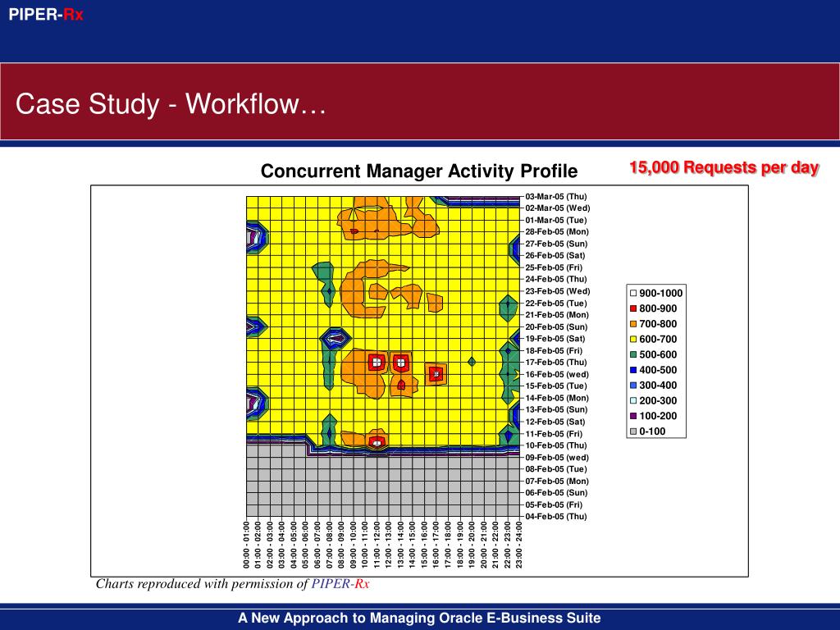The image size is (840, 630).
Task: Click the '09-Feb-05 (wed)' date label
Action: pos(557,458)
